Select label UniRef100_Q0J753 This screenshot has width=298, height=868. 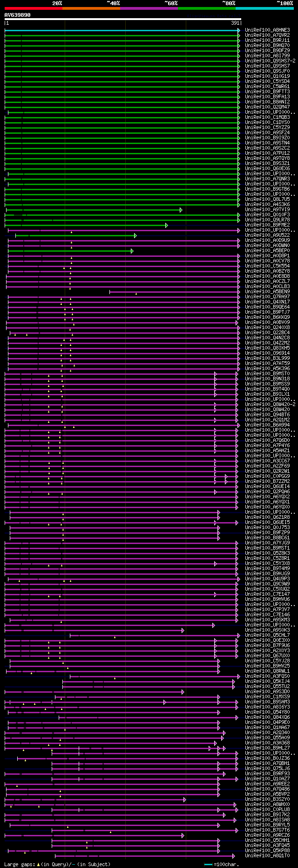[x=267, y=528]
